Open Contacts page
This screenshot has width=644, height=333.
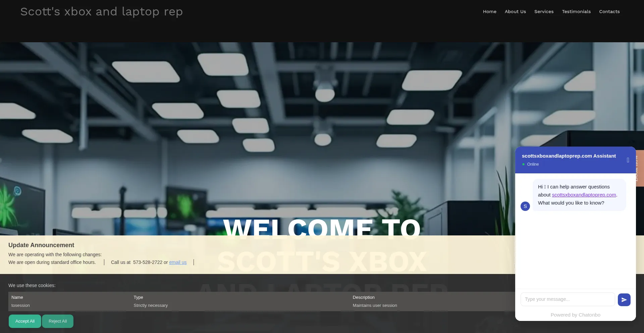[x=609, y=12]
